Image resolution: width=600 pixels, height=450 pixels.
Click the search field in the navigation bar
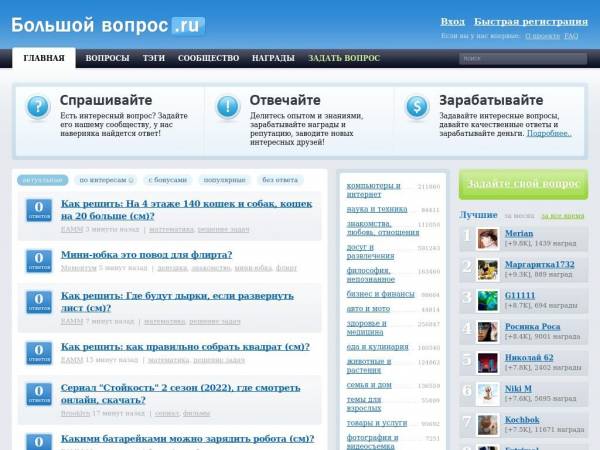[523, 59]
